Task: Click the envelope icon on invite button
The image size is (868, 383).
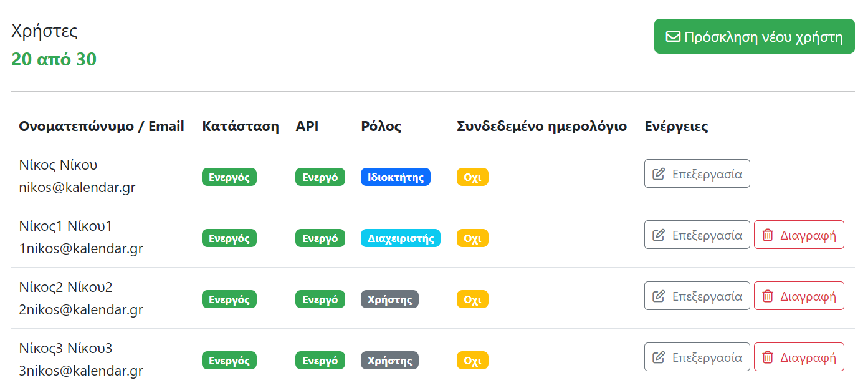Action: (673, 37)
